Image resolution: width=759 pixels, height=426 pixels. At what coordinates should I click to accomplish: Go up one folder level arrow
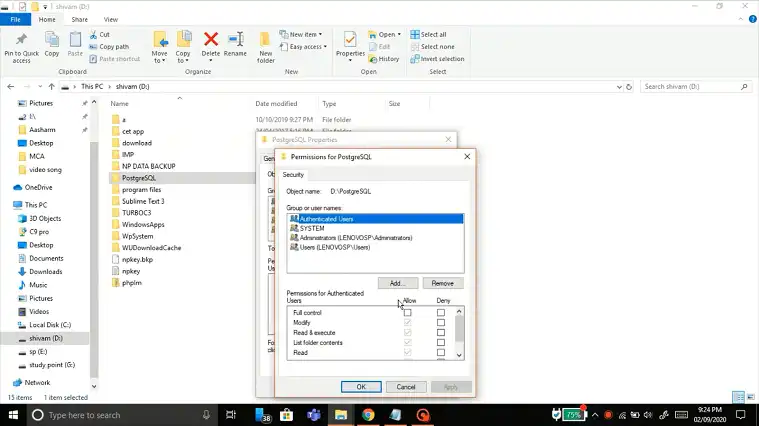click(x=51, y=87)
